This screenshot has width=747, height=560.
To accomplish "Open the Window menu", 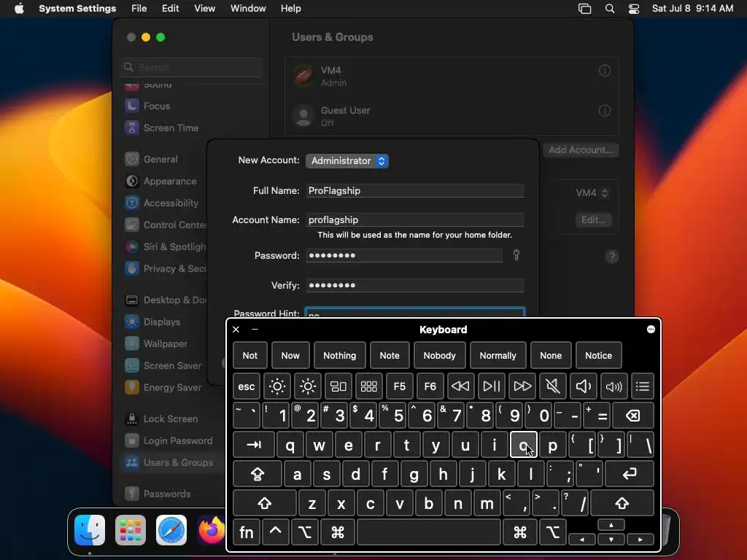I will [x=248, y=9].
